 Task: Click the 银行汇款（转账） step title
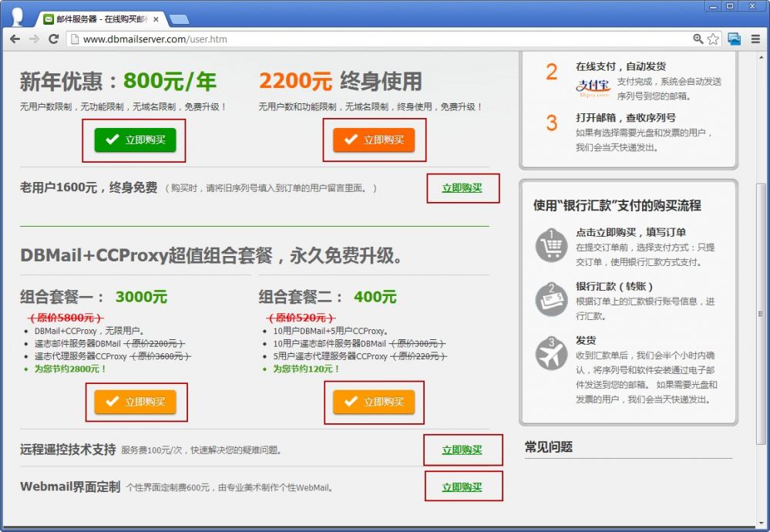pos(614,286)
